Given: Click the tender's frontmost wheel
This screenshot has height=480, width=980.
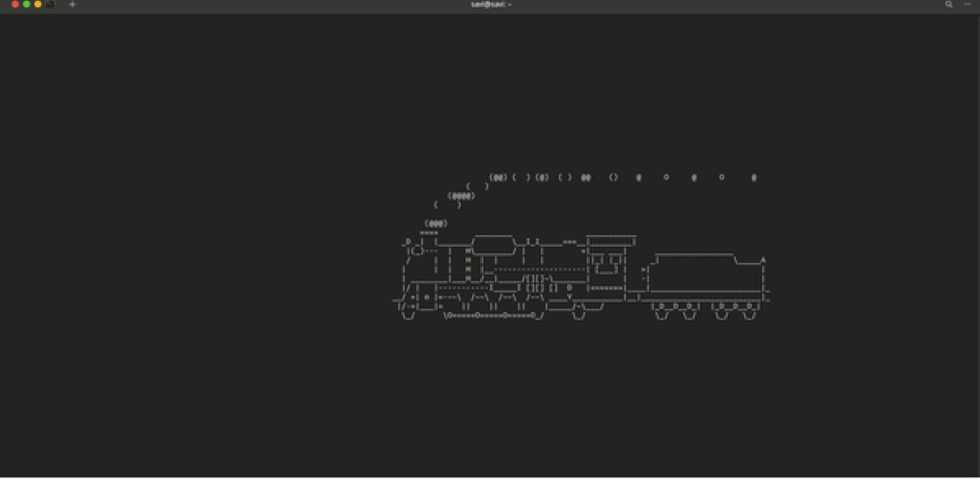Looking at the screenshot, I should coord(661,314).
